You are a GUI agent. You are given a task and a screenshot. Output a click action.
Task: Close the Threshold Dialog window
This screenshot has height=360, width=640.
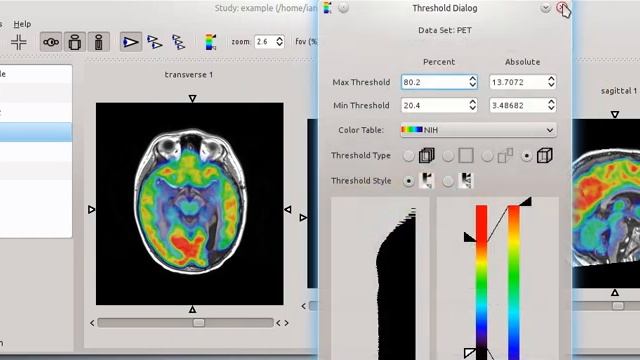click(562, 8)
